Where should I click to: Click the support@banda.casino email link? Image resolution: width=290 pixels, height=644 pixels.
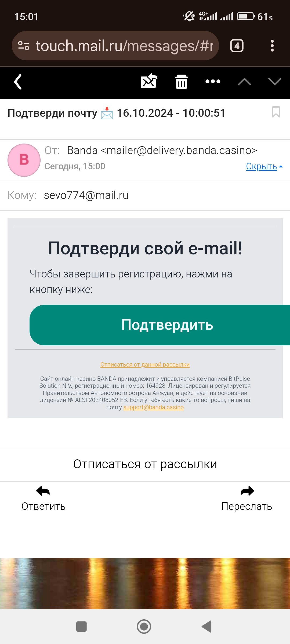pos(154,407)
